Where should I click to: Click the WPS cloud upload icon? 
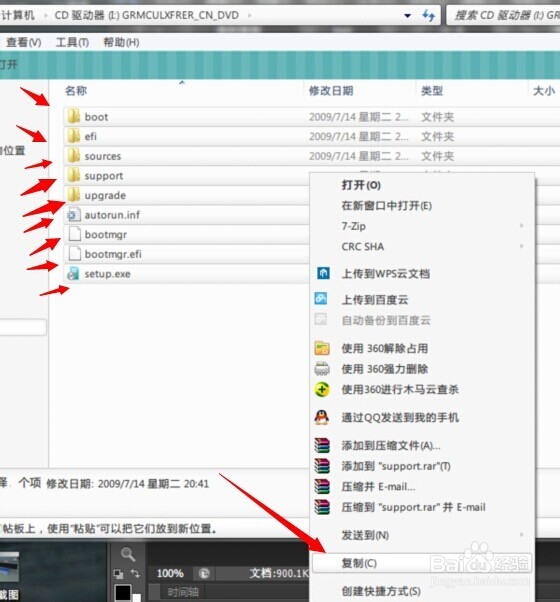pos(323,273)
